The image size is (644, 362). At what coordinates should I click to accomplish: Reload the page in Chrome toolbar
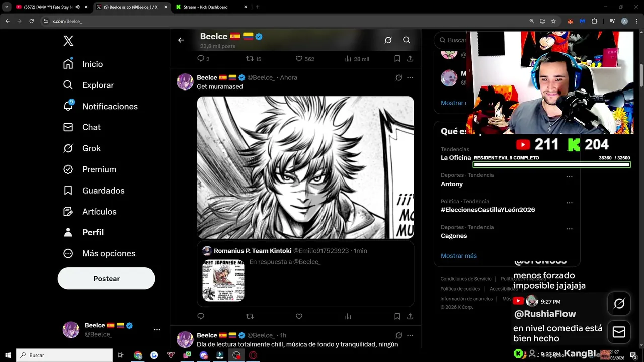31,21
